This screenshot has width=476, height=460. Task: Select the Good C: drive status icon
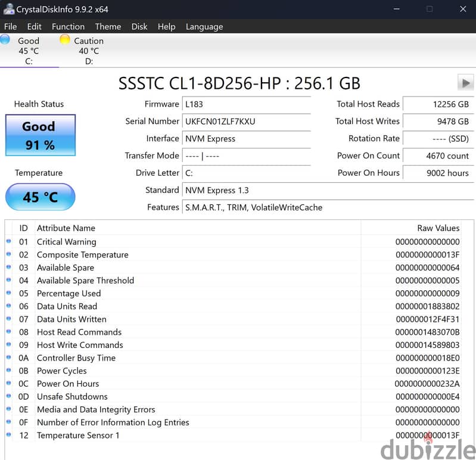tap(5, 40)
